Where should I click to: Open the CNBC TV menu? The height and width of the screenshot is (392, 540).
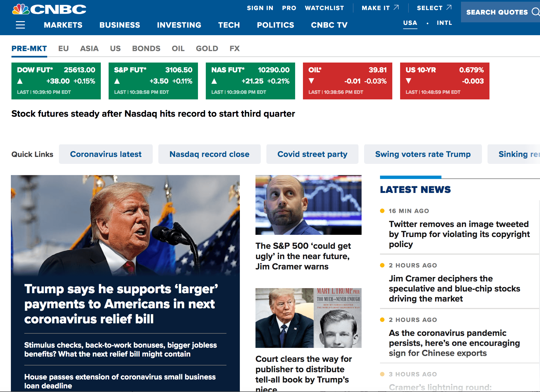click(x=329, y=25)
